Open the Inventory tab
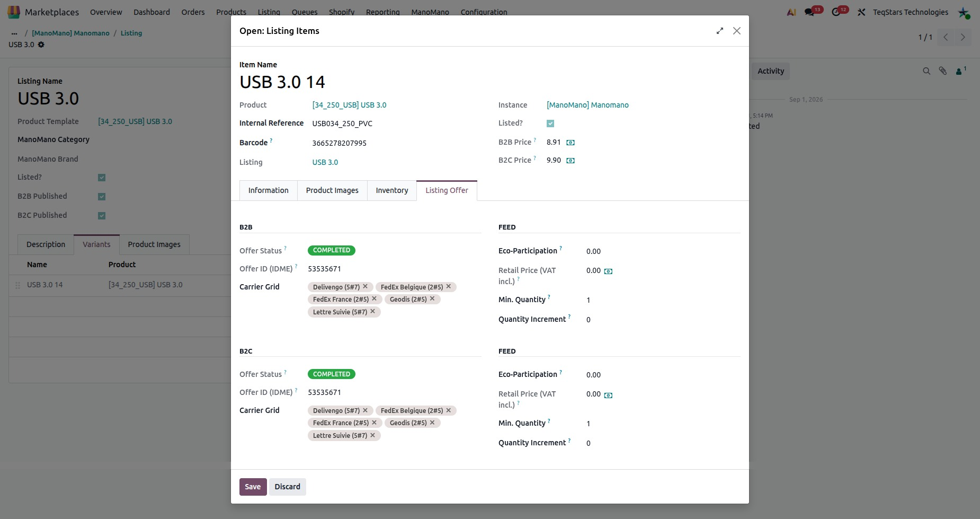Viewport: 980px width, 519px height. (392, 190)
